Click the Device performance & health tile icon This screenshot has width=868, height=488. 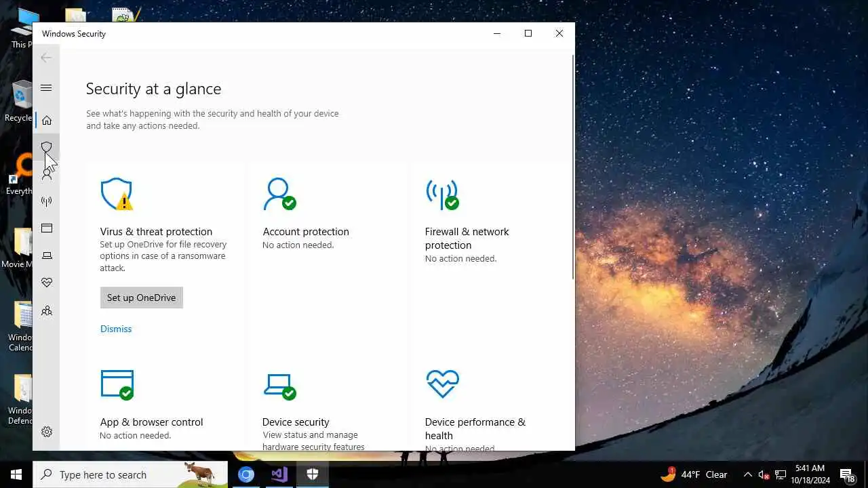[x=442, y=384]
